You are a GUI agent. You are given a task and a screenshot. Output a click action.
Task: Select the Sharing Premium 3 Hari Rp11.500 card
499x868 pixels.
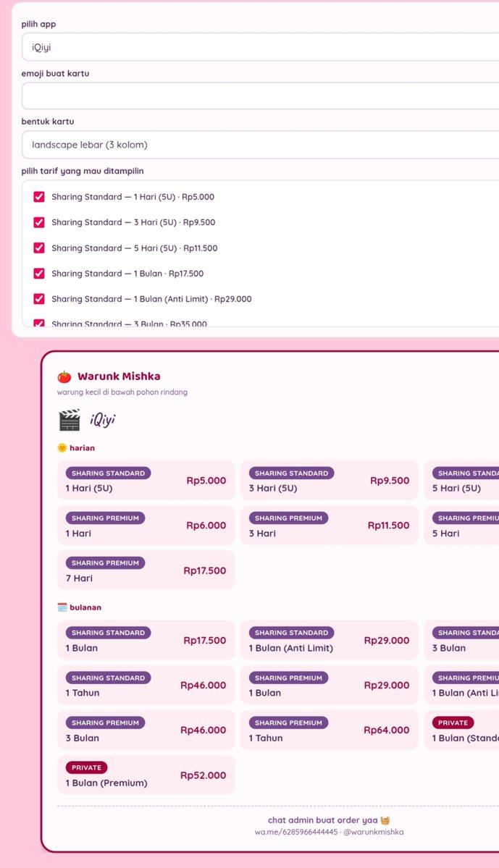[x=330, y=526]
